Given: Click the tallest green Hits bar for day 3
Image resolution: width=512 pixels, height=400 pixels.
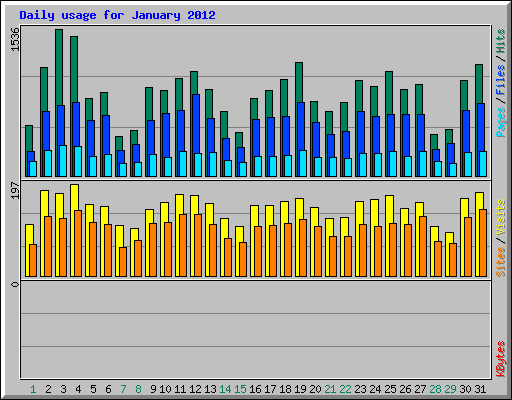Looking at the screenshot, I should pyautogui.click(x=59, y=67).
